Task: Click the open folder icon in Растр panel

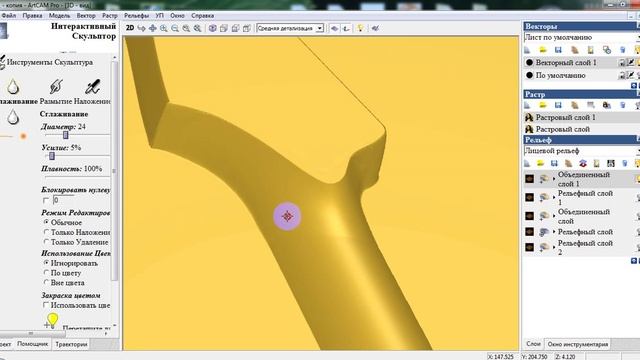Action: click(x=543, y=105)
